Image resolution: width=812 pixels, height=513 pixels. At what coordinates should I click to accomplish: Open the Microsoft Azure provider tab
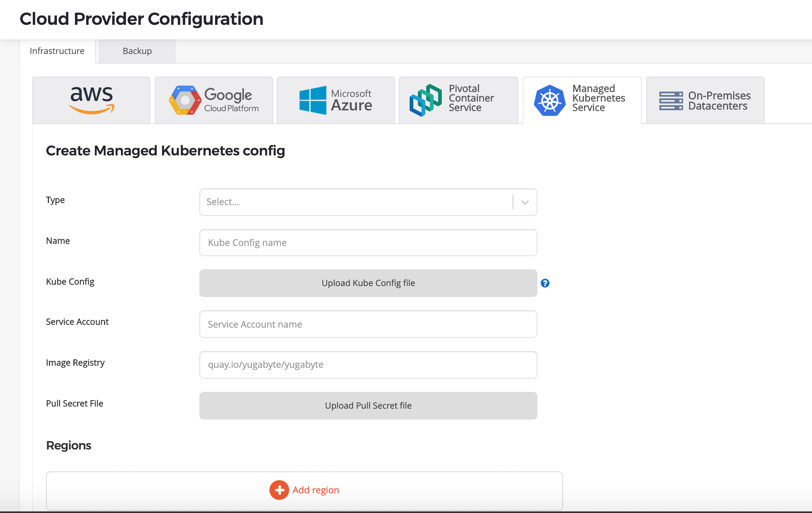336,100
